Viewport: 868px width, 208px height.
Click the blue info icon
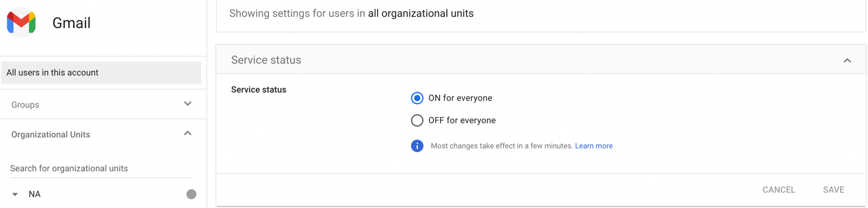point(417,146)
